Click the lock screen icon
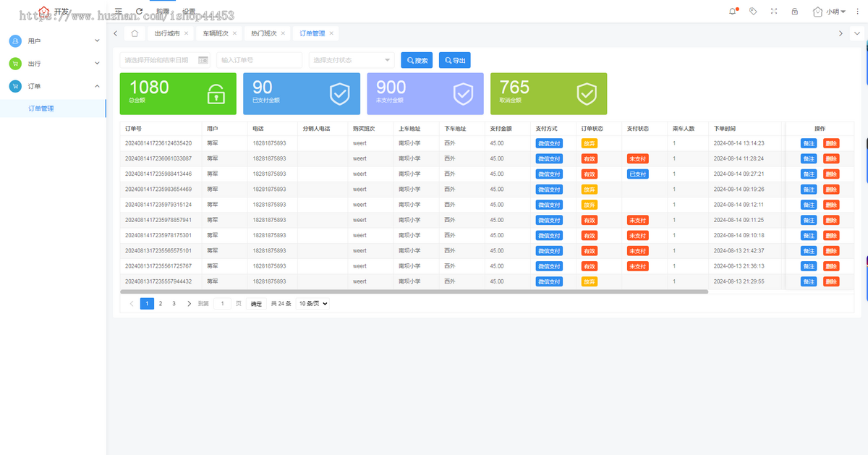This screenshot has height=455, width=868. click(x=795, y=12)
